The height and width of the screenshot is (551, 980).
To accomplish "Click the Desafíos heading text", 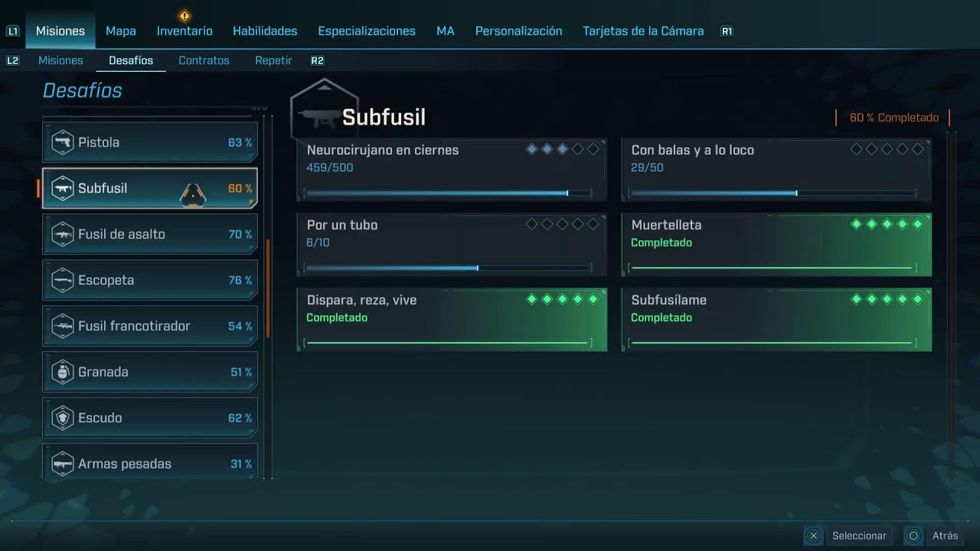I will click(83, 90).
